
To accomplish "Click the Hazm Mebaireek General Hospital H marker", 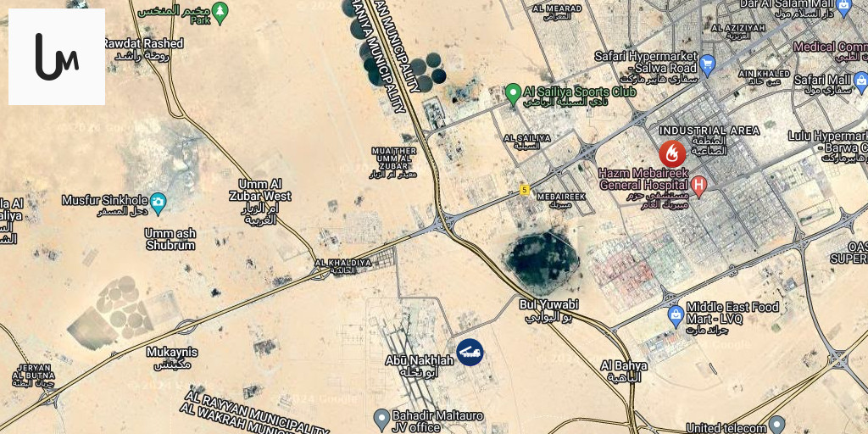I will coord(698,186).
